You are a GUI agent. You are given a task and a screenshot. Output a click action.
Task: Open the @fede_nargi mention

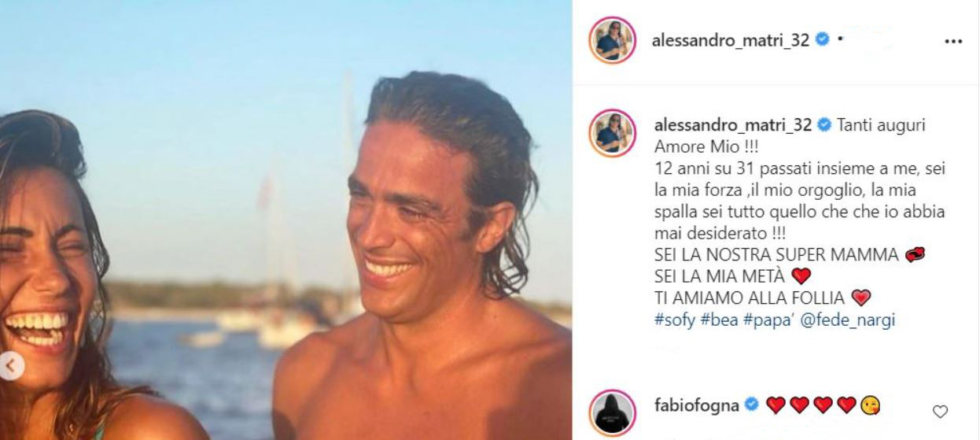click(828, 319)
